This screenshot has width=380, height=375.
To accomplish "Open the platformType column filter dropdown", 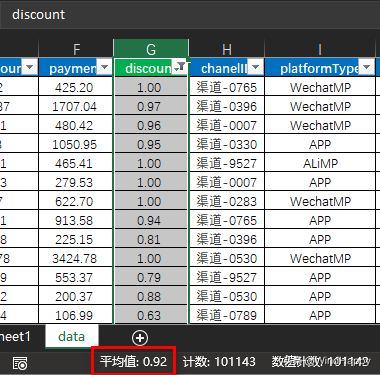I will point(366,67).
